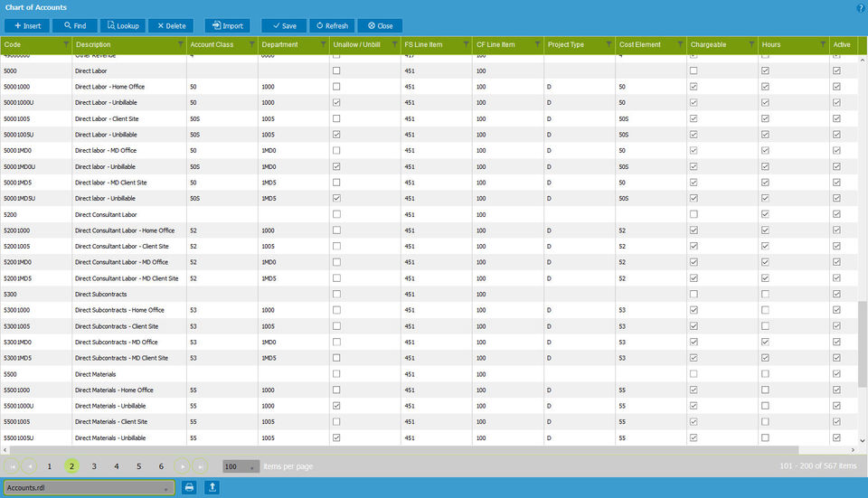Go to page 4
Viewport: 868px width, 498px height.
(117, 466)
